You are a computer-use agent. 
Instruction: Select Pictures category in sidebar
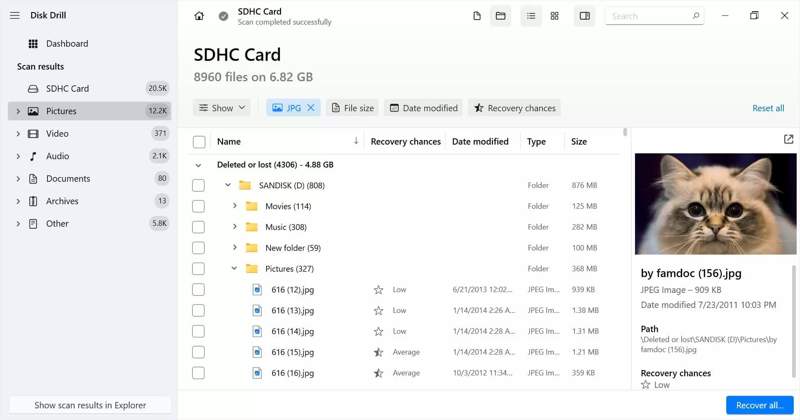[x=89, y=111]
